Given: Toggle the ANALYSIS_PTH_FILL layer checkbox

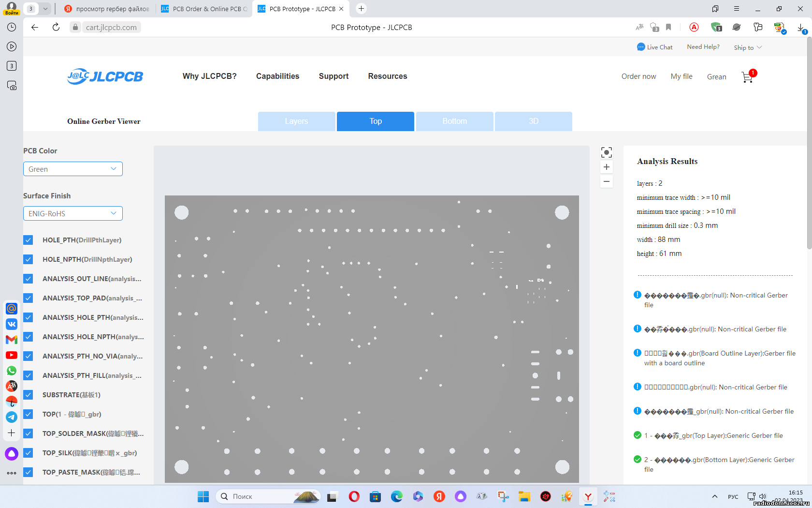Looking at the screenshot, I should tap(28, 375).
